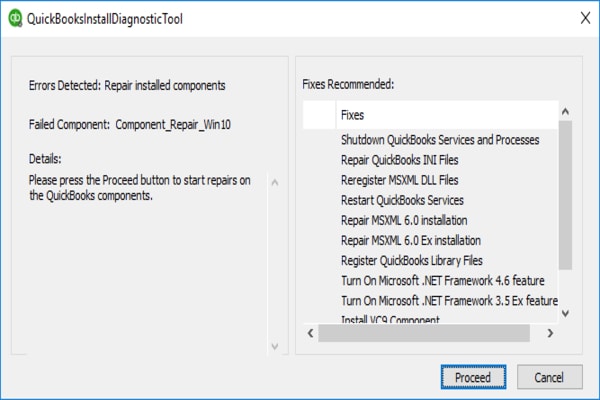Image resolution: width=600 pixels, height=400 pixels.
Task: Click the Proceed button
Action: pyautogui.click(x=473, y=377)
